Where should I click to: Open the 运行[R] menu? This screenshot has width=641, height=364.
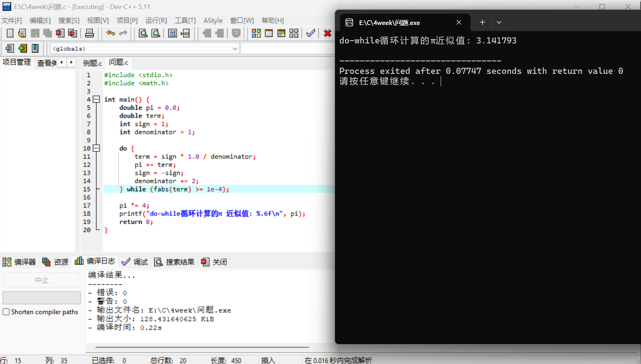(156, 21)
